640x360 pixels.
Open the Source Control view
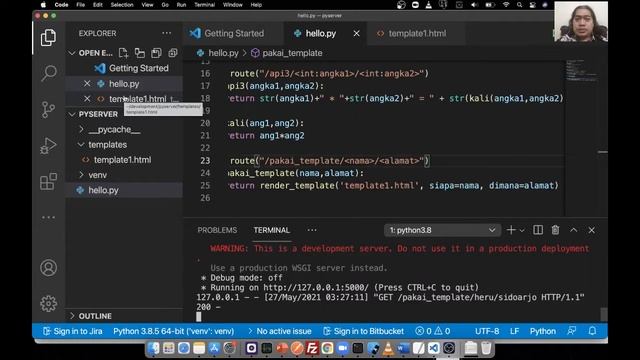48,109
